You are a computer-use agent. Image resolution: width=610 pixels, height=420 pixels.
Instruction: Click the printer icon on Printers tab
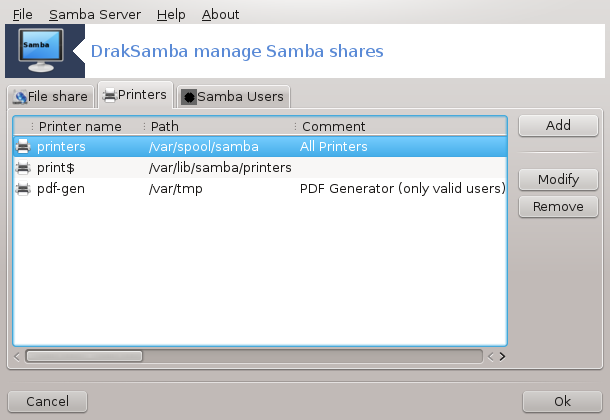click(110, 95)
